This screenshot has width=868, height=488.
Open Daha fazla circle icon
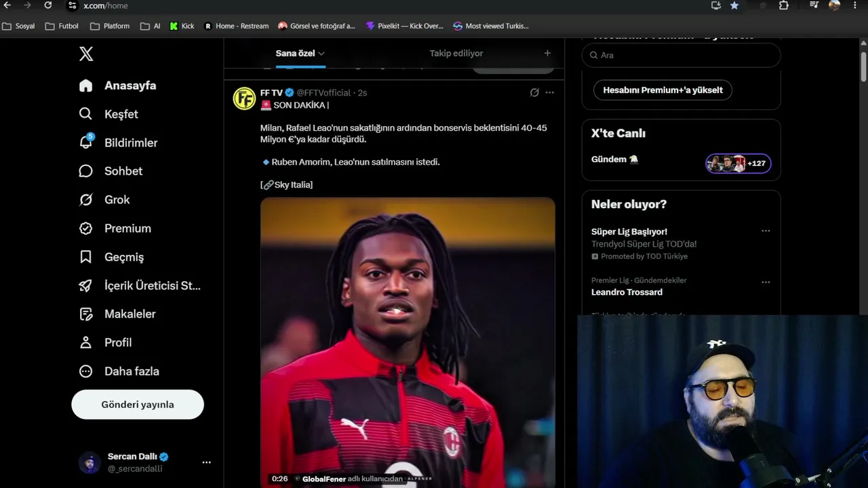pos(85,371)
